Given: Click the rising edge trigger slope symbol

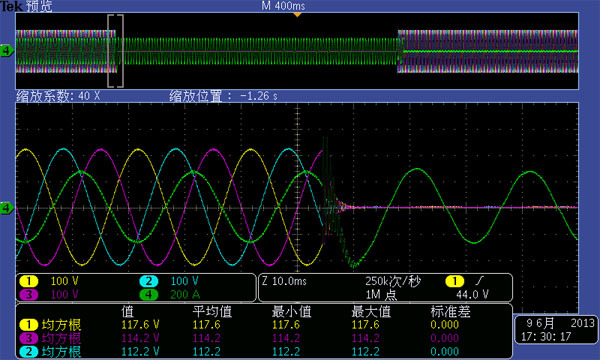Looking at the screenshot, I should coord(480,282).
